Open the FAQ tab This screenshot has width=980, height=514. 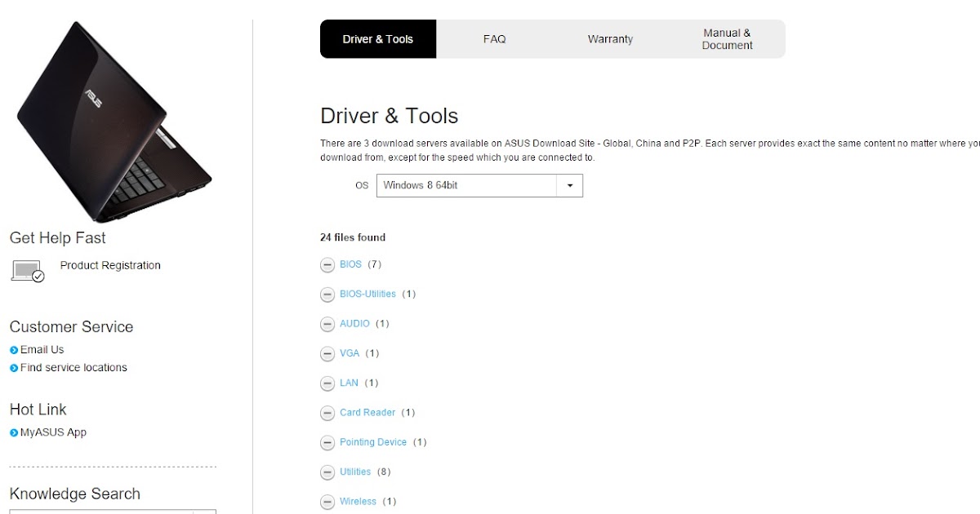(494, 39)
